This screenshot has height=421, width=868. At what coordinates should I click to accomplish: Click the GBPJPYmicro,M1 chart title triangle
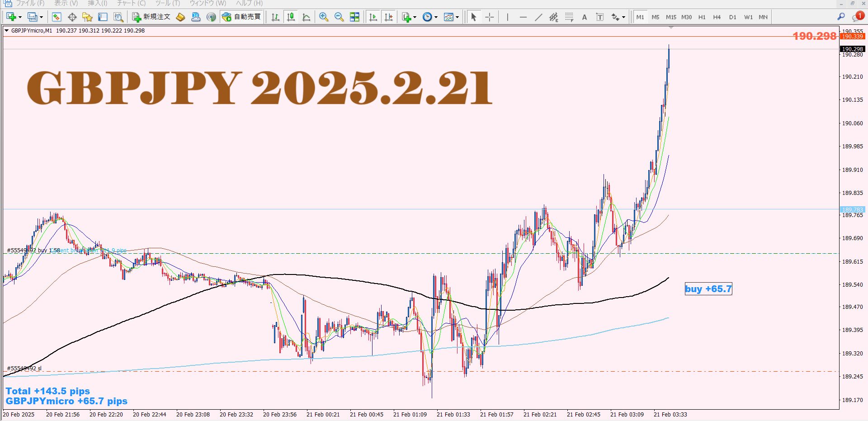coord(6,31)
